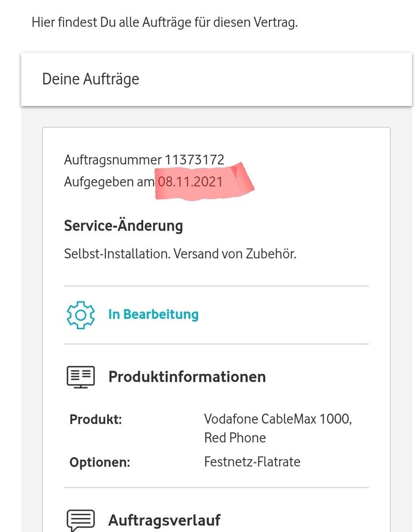Image resolution: width=416 pixels, height=532 pixels.
Task: Click the Selbst-Installation description text
Action: (x=117, y=253)
